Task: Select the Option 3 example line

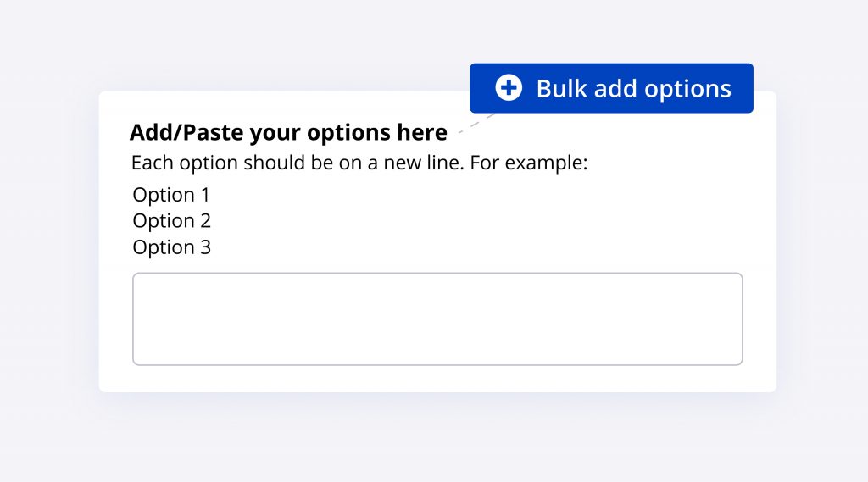Action: pyautogui.click(x=172, y=247)
